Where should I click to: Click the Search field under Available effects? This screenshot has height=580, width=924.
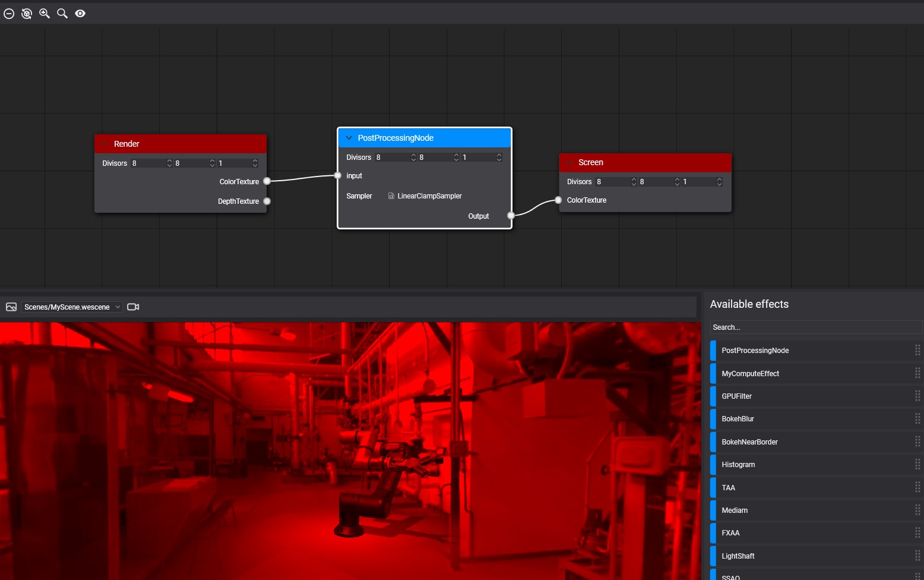[815, 327]
